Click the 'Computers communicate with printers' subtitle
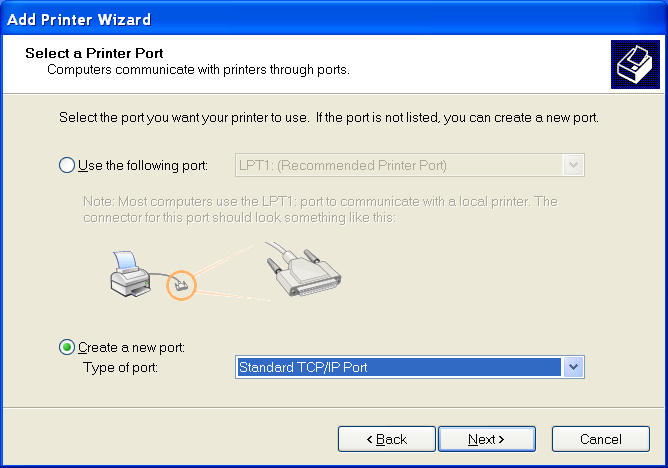 [x=198, y=69]
